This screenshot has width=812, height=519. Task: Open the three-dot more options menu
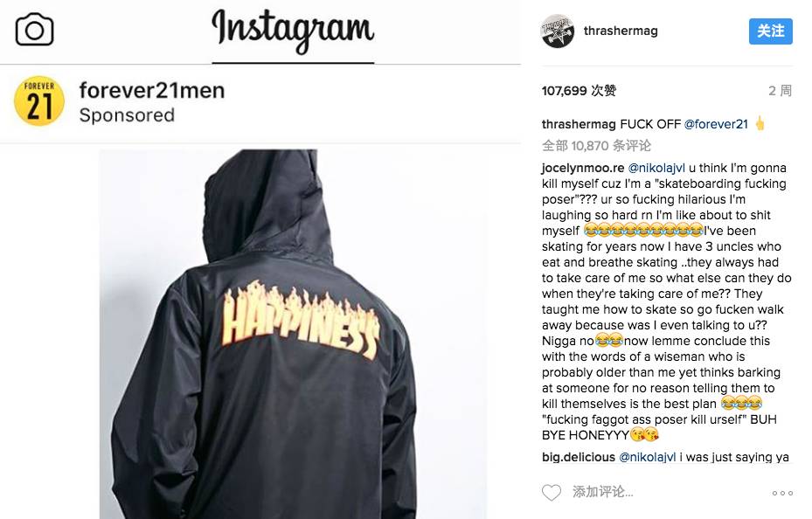782,493
